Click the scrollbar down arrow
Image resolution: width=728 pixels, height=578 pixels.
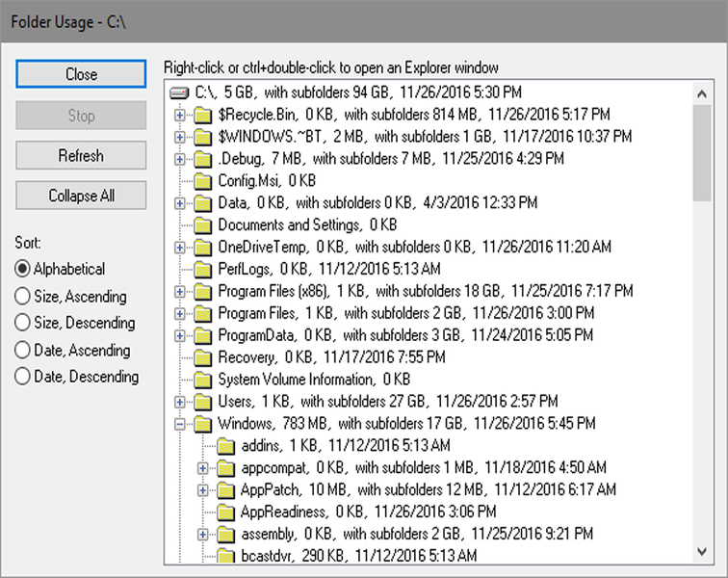[702, 552]
